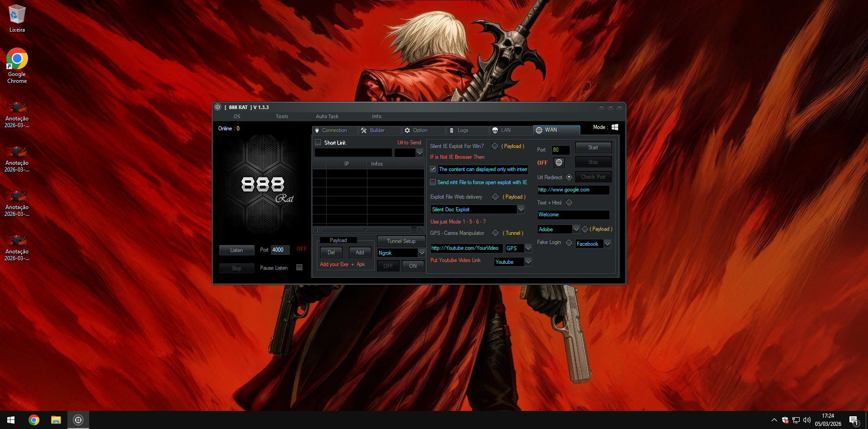Click the http://www.google.com redirect field
The image size is (868, 429).
[573, 190]
